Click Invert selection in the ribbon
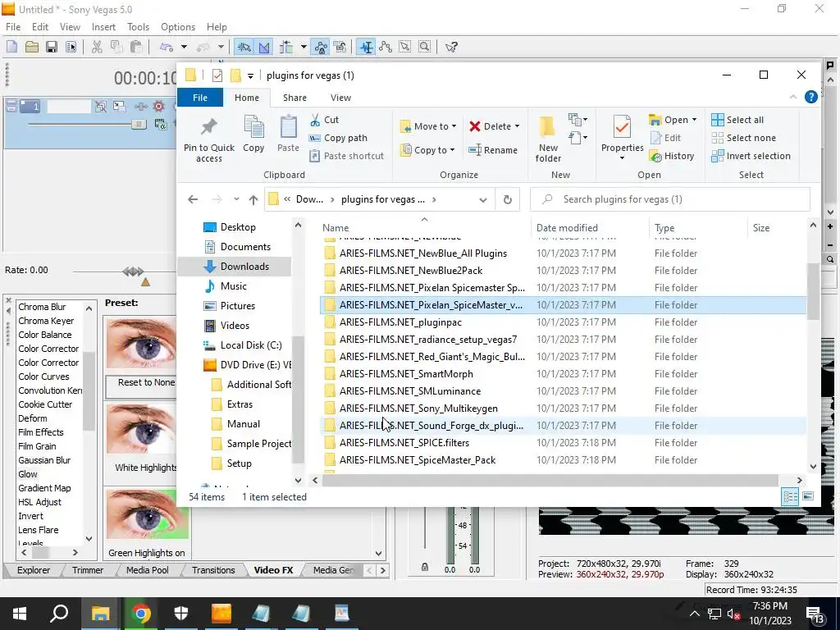 (x=751, y=156)
